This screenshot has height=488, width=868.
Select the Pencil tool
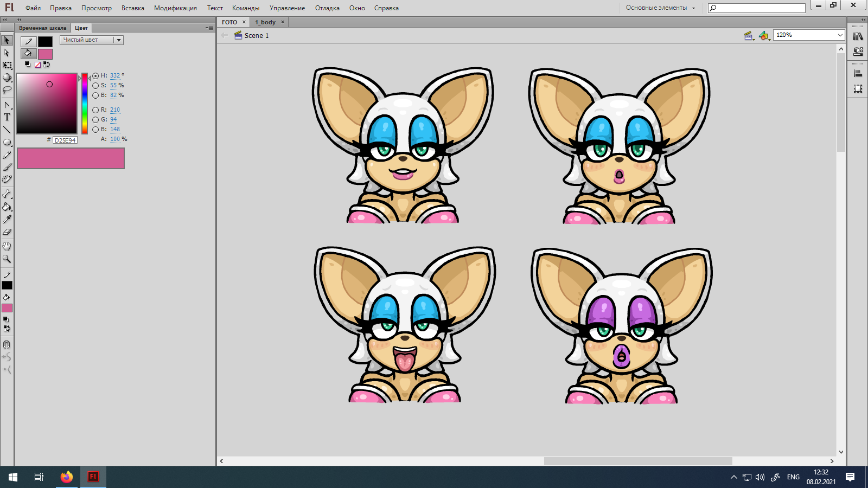coord(7,155)
